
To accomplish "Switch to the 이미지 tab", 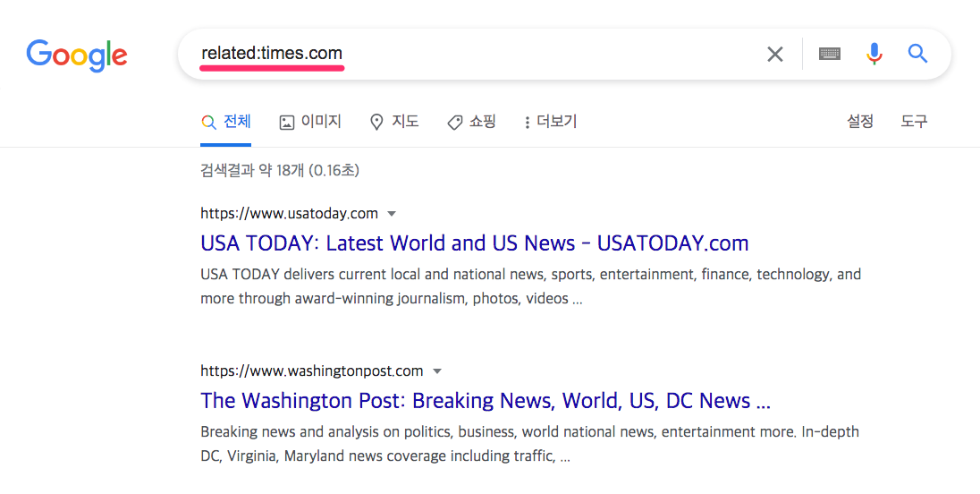I will click(x=310, y=122).
